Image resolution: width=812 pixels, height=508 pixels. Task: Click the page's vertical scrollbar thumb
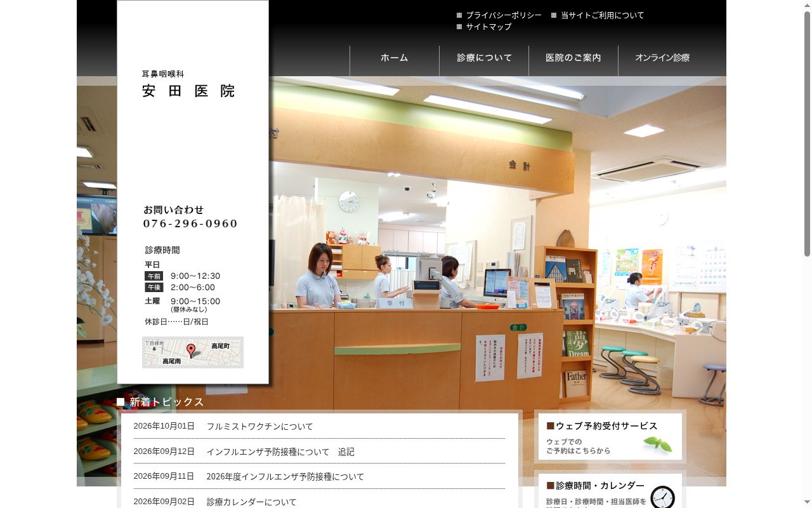807,133
